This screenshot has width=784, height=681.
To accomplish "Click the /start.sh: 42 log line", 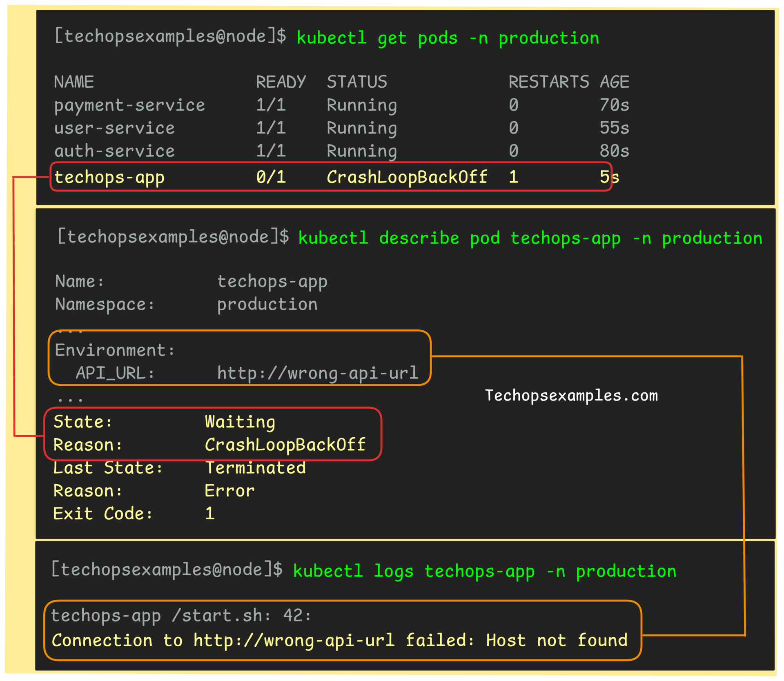I will [241, 616].
